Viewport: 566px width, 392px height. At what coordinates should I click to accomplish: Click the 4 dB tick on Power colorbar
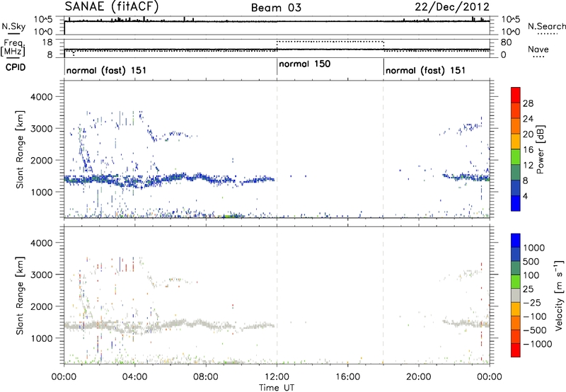coord(525,196)
